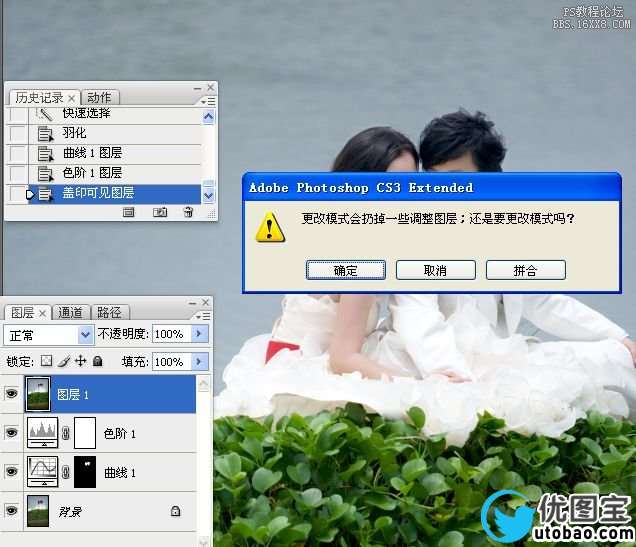Click the 不透明度 100% field

(x=172, y=334)
